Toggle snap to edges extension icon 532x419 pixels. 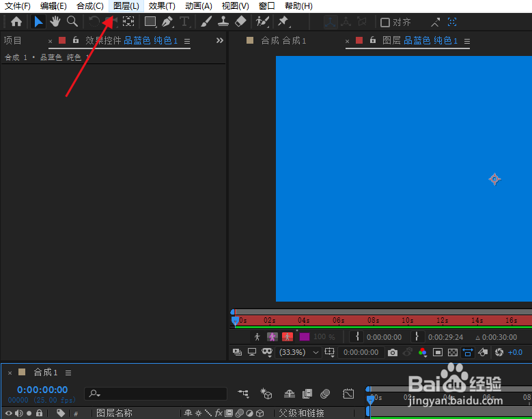coord(435,23)
